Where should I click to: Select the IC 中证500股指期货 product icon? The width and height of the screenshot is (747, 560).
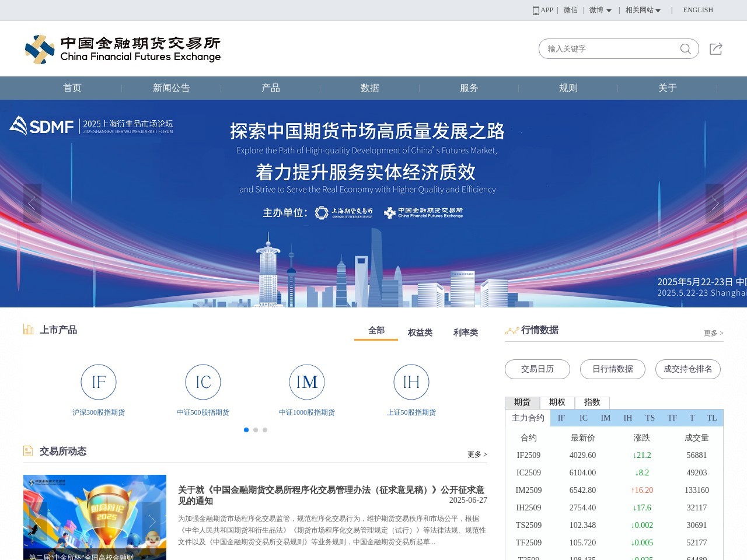203,382
